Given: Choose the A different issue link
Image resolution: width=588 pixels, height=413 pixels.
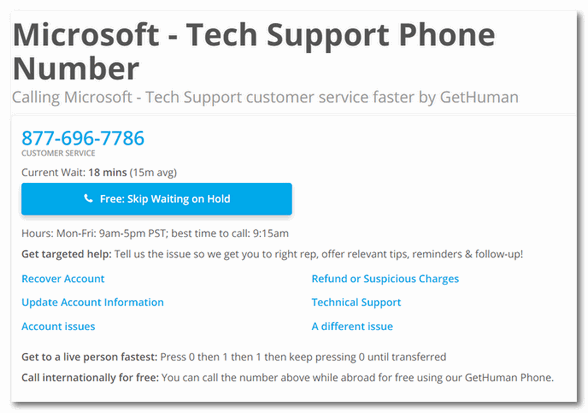Looking at the screenshot, I should click(x=352, y=326).
